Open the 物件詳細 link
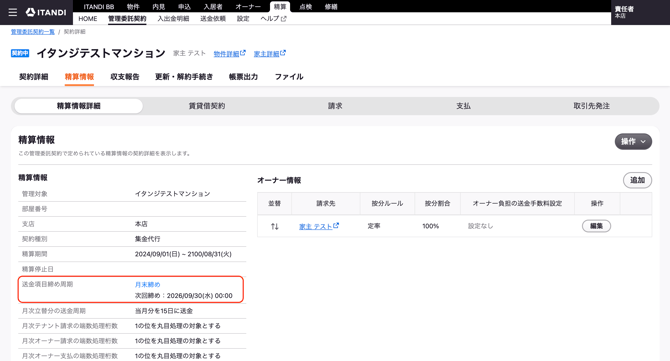This screenshot has width=670, height=361. [x=229, y=54]
